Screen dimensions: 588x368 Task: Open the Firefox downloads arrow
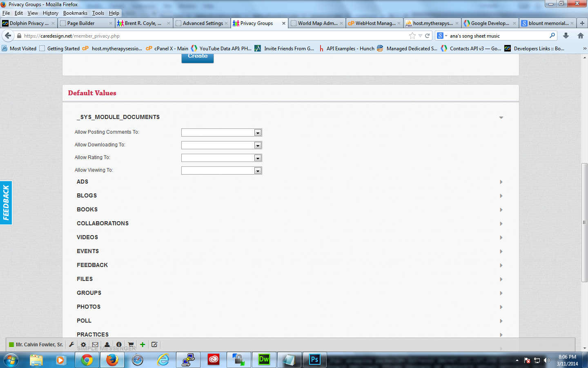click(x=566, y=36)
